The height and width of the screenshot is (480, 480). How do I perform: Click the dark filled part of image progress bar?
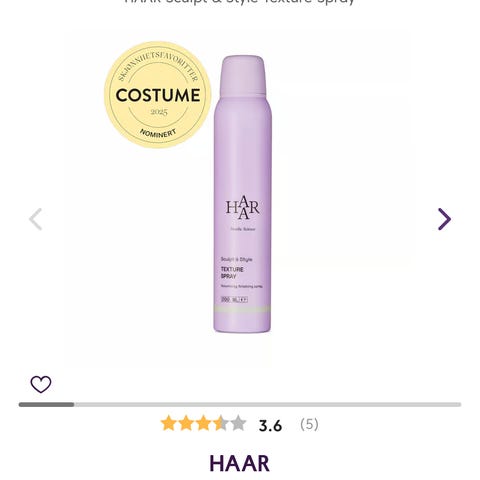(46, 404)
